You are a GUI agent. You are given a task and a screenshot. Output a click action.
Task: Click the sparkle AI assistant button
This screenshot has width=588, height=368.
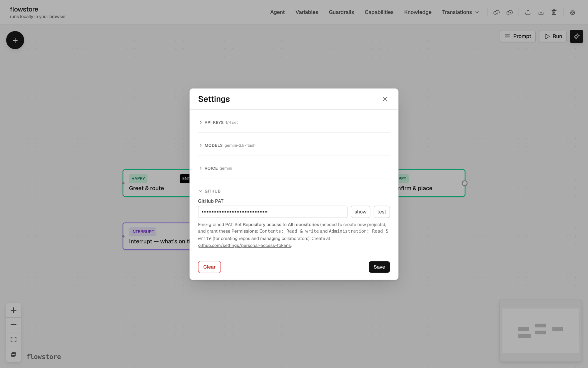[576, 37]
